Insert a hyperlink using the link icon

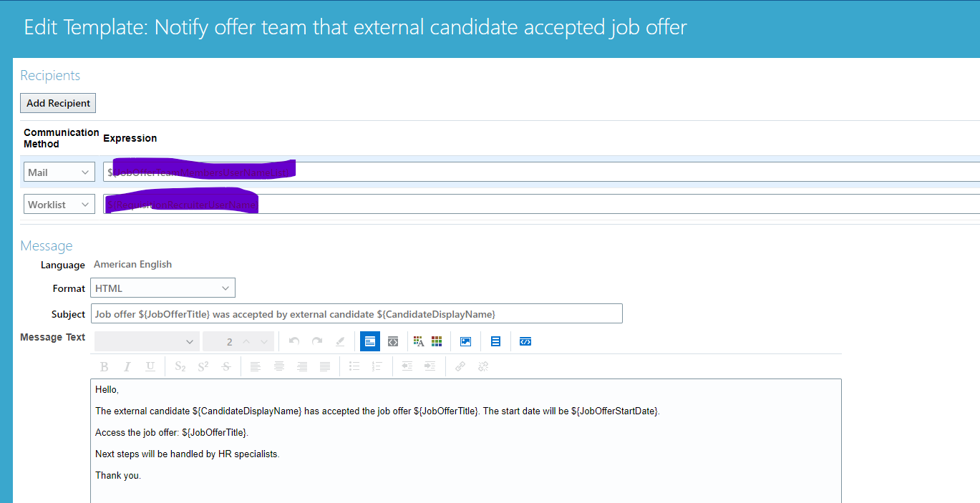click(459, 366)
